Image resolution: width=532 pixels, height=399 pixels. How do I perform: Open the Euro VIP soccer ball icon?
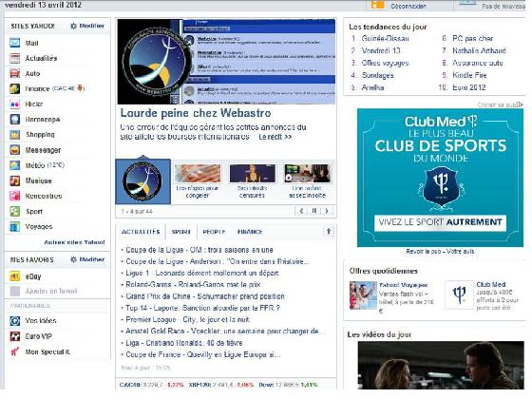pos(14,336)
